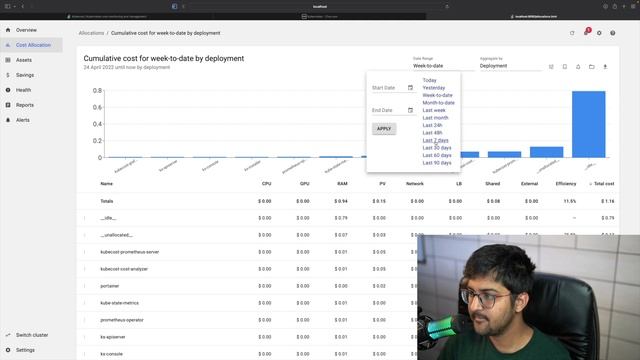The image size is (640, 360).
Task: Click the Safari tab overview icon
Action: pyautogui.click(x=633, y=7)
